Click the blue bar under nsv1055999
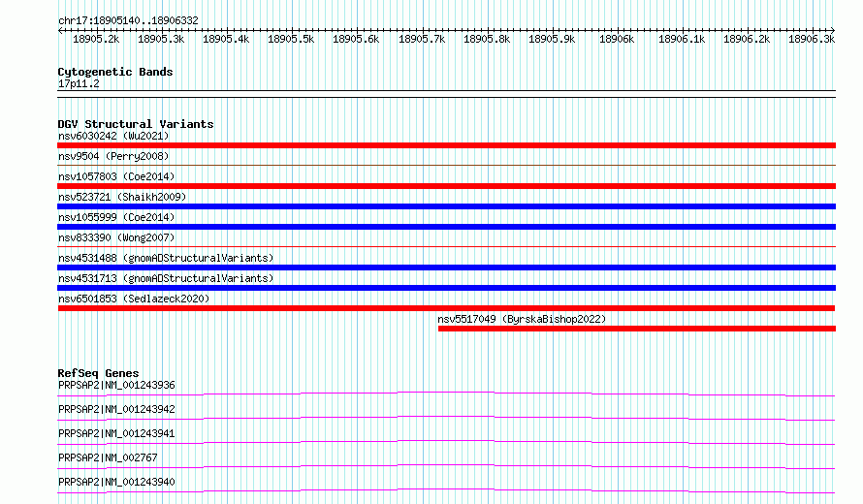The image size is (863, 504). point(446,227)
